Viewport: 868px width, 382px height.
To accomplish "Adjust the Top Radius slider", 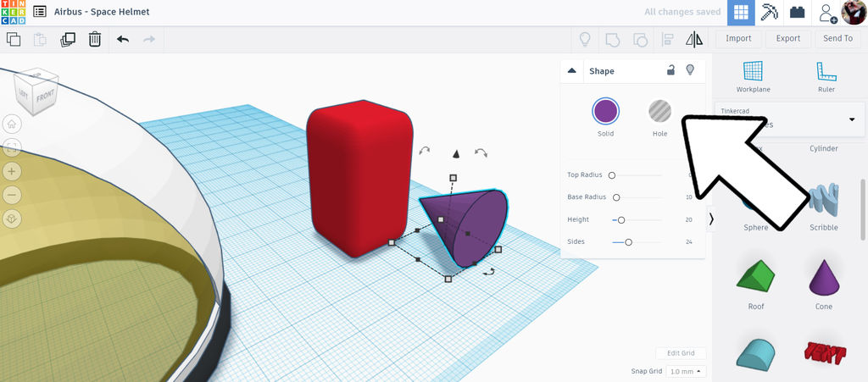I will pos(612,175).
